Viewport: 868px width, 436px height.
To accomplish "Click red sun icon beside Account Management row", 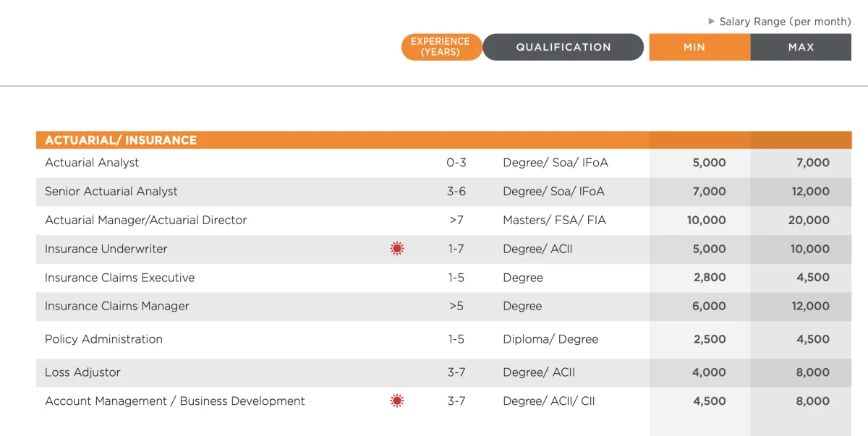I will [396, 401].
